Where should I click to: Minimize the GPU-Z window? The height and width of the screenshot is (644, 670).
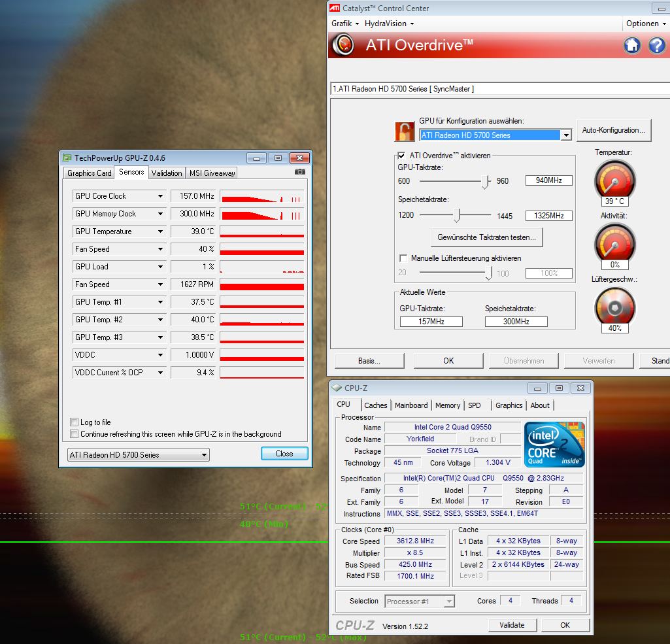[256, 158]
